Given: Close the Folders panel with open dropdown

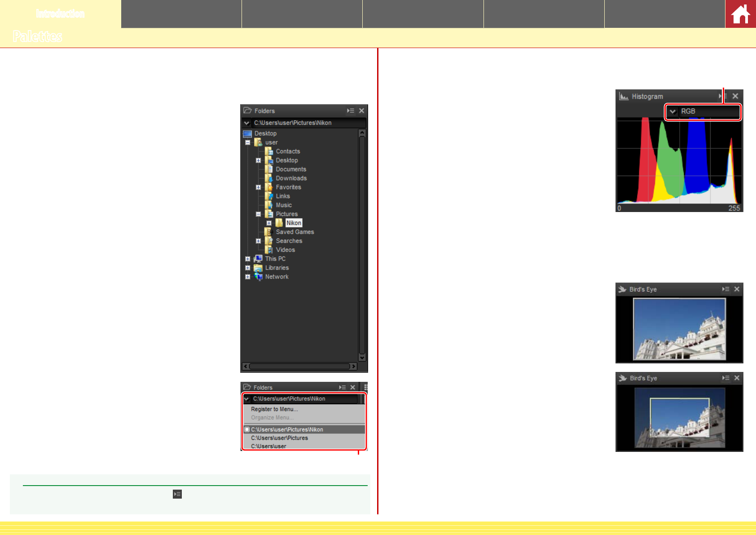Looking at the screenshot, I should pyautogui.click(x=353, y=387).
